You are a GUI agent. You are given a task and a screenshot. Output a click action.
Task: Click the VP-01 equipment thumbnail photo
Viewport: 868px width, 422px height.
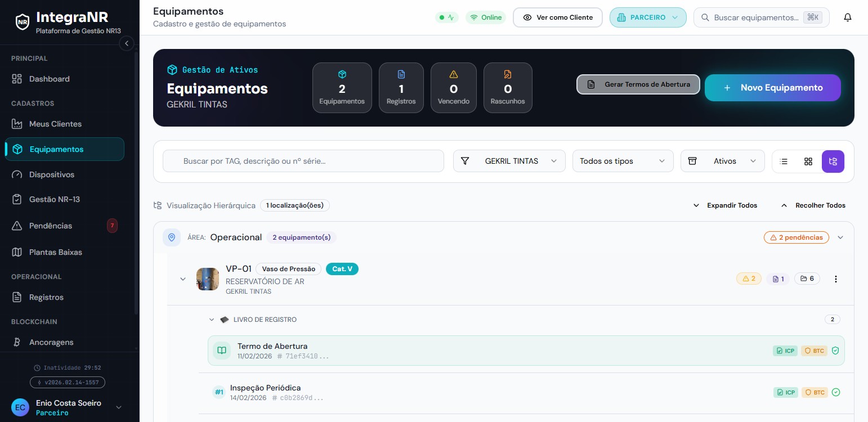click(x=207, y=279)
